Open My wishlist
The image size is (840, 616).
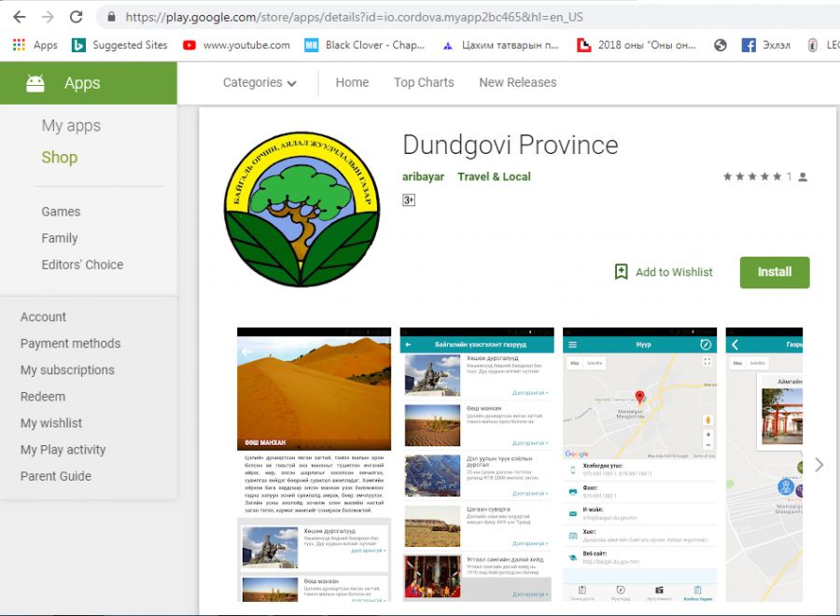click(51, 423)
